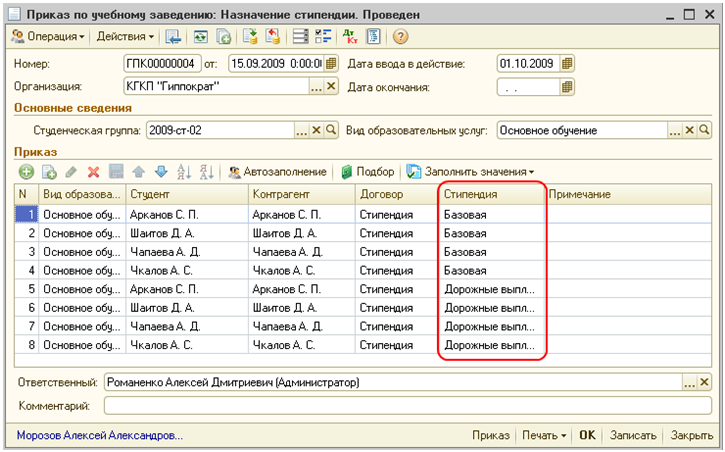Open the help question mark icon
The width and height of the screenshot is (725, 452).
click(401, 37)
